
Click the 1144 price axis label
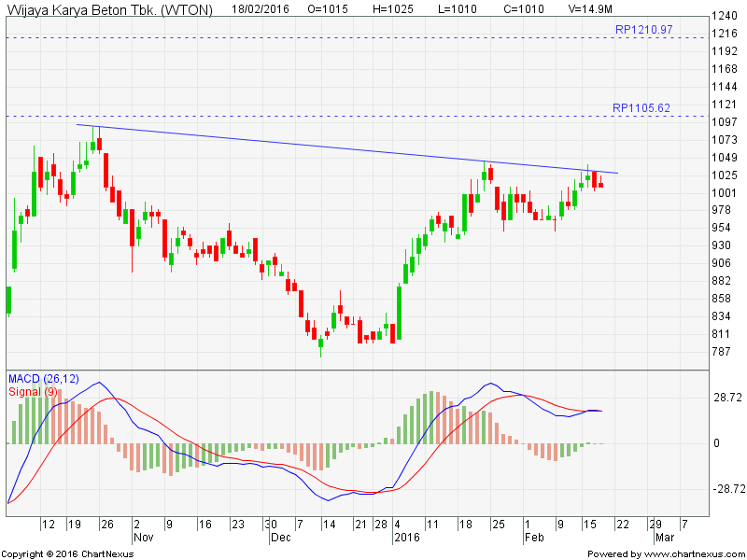coord(725,87)
